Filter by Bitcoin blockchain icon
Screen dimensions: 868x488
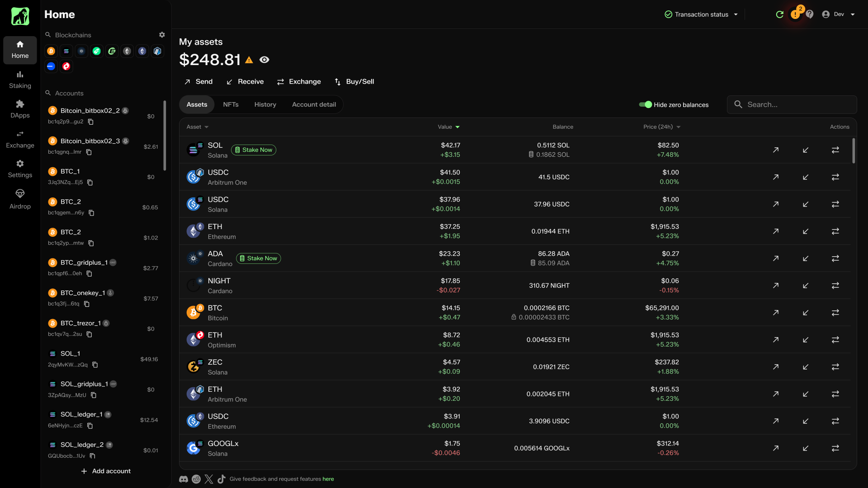pyautogui.click(x=51, y=51)
